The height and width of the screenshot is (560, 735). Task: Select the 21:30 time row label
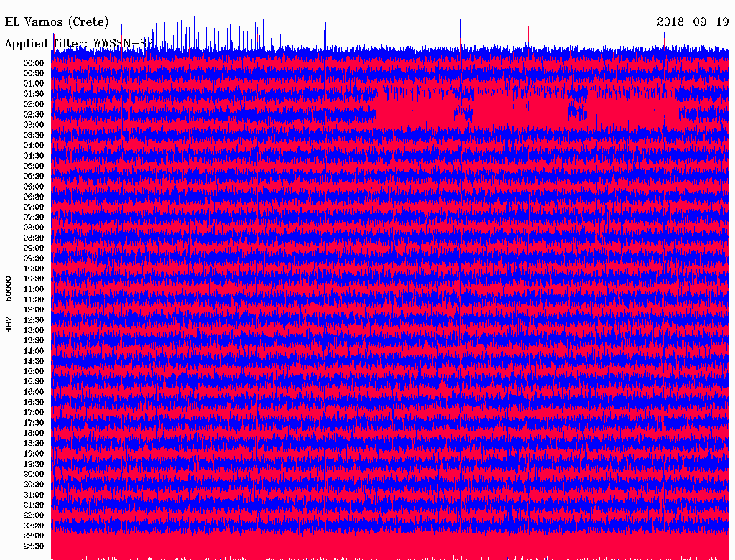click(x=34, y=505)
